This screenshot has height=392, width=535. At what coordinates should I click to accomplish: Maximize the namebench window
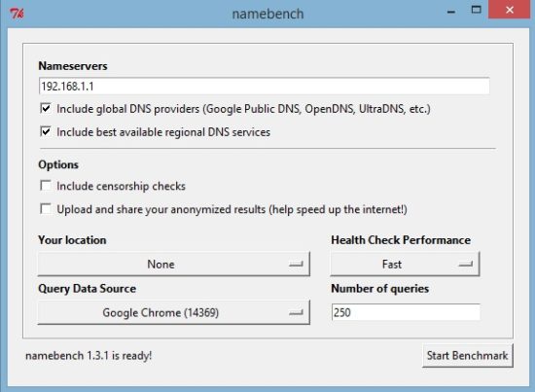[x=477, y=10]
